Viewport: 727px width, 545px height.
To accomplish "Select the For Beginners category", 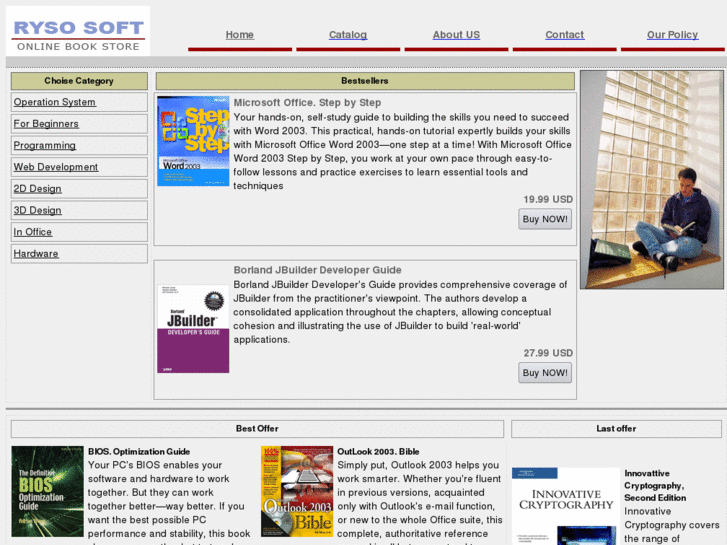I will (x=46, y=124).
